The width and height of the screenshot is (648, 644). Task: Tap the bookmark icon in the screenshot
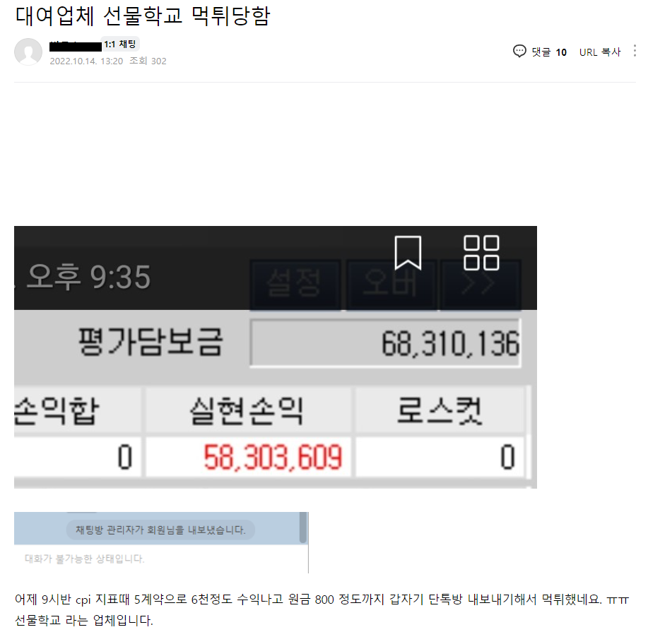[408, 253]
